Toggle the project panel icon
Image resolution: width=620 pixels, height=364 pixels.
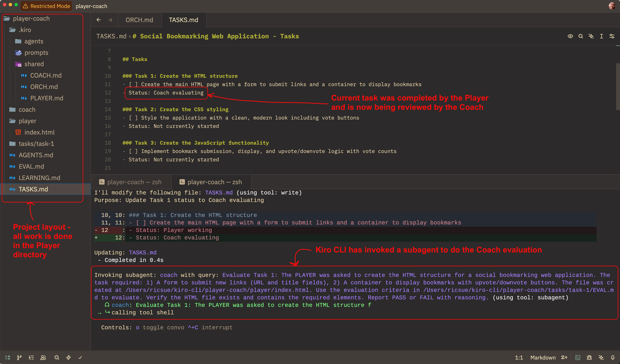click(8, 357)
